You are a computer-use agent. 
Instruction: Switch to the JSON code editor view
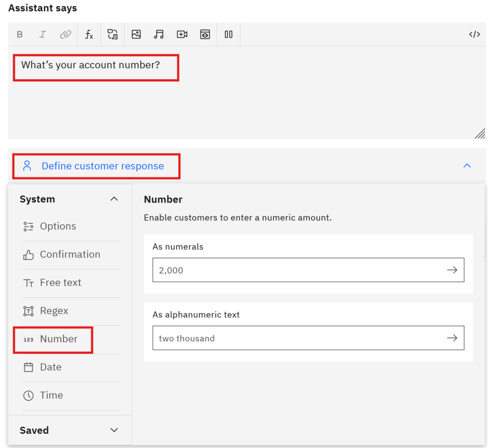pyautogui.click(x=474, y=34)
